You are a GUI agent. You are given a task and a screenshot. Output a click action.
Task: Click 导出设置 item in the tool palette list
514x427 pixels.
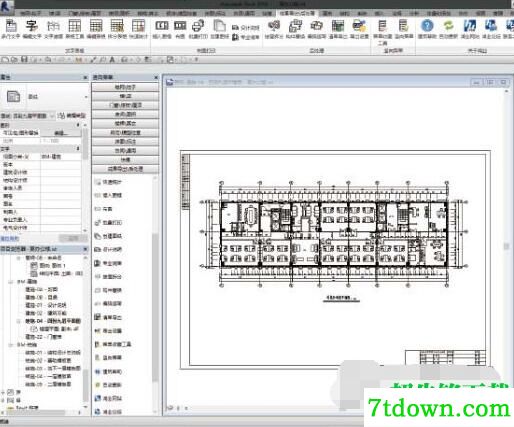(108, 331)
